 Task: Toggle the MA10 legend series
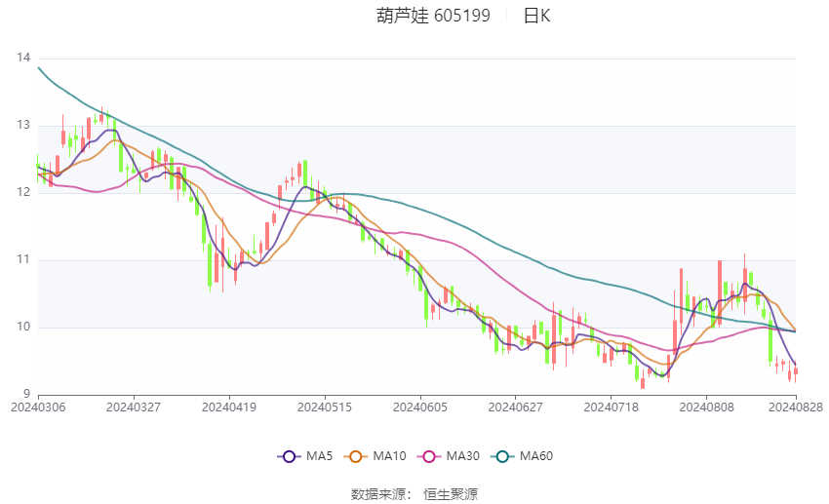375,456
